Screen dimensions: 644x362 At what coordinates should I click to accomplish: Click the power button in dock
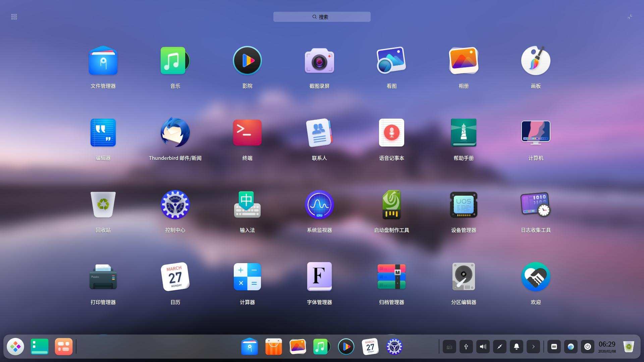click(588, 347)
